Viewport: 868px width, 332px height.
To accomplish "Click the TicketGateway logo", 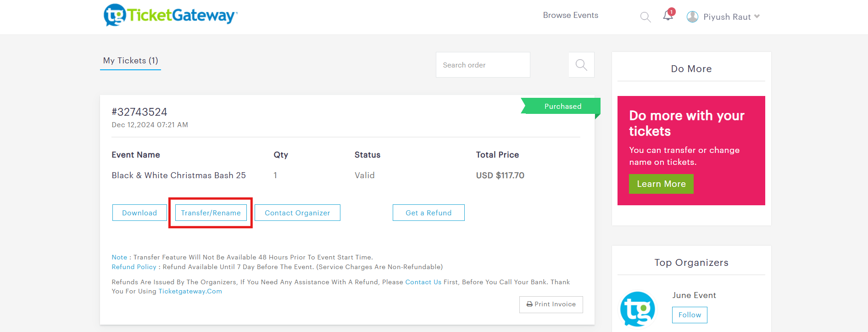I will click(x=170, y=15).
